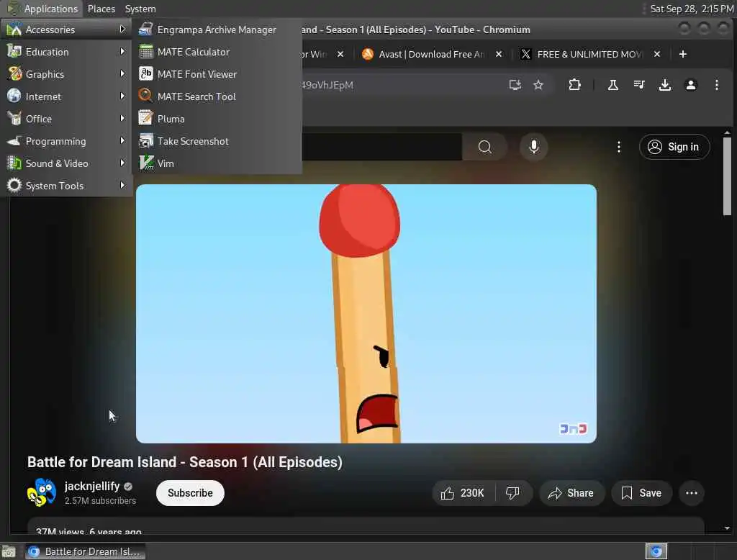This screenshot has width=737, height=560.
Task: Click the calculator icon
Action: [x=145, y=52]
